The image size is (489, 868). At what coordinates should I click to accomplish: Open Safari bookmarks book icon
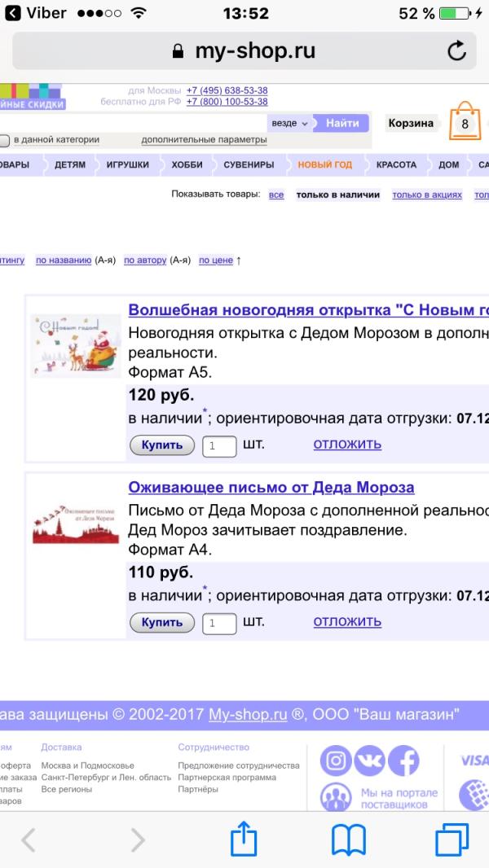tap(348, 839)
